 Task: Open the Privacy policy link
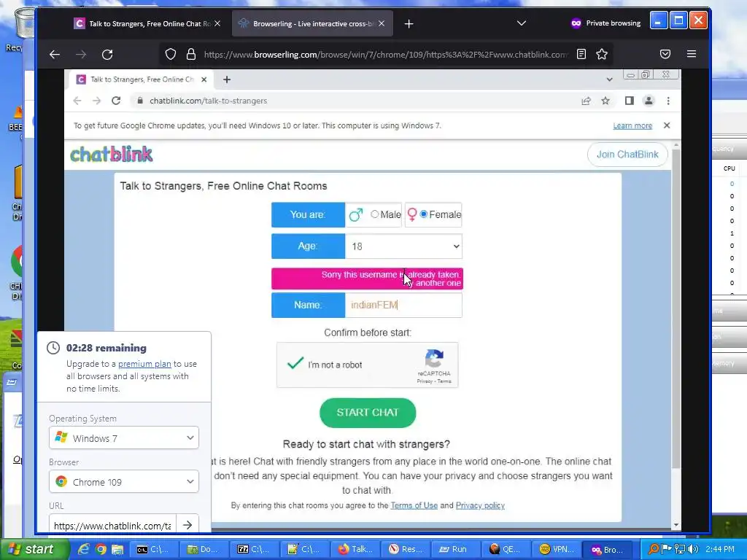point(480,505)
